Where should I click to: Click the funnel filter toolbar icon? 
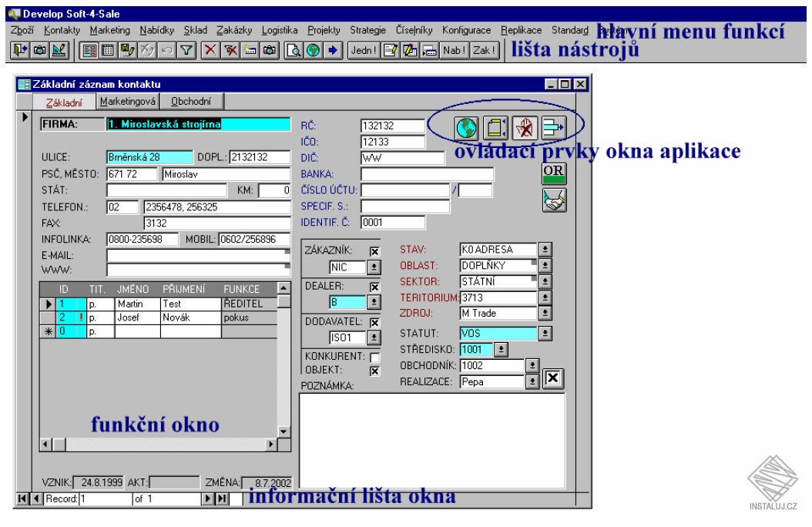(186, 50)
